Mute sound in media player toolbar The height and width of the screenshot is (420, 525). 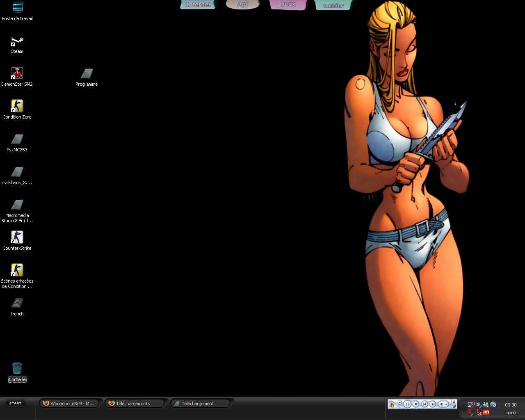click(441, 404)
